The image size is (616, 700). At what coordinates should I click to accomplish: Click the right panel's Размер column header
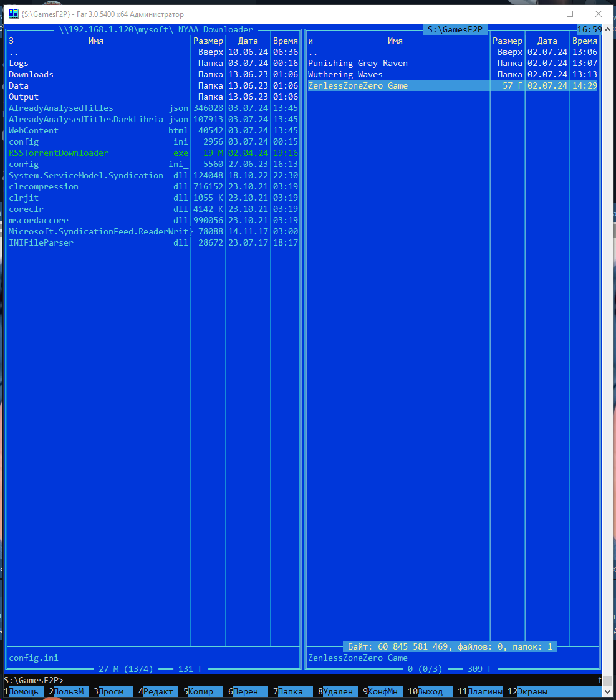click(508, 41)
